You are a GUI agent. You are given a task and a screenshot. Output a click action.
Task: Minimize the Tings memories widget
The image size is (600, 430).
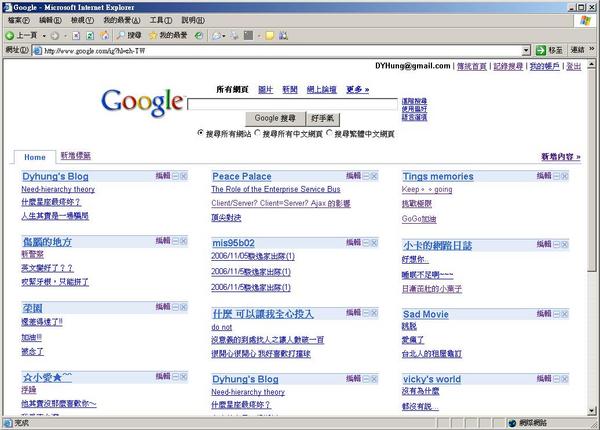tap(557, 176)
